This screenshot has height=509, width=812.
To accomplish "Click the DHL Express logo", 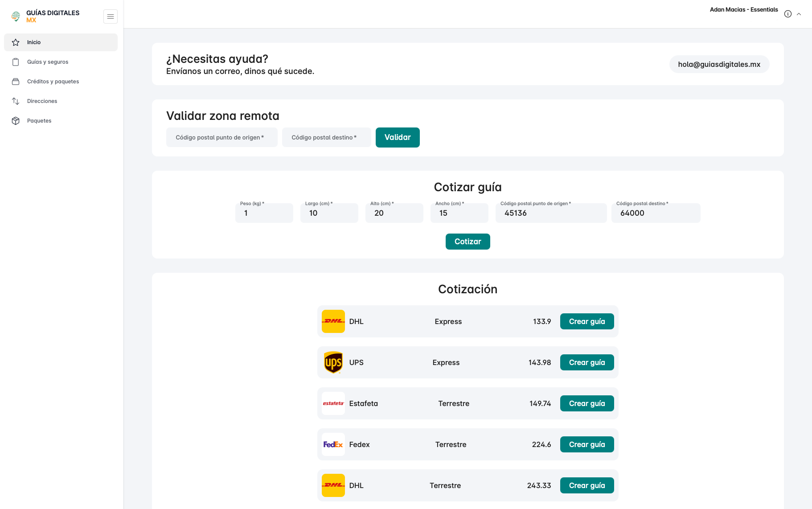I will point(333,321).
